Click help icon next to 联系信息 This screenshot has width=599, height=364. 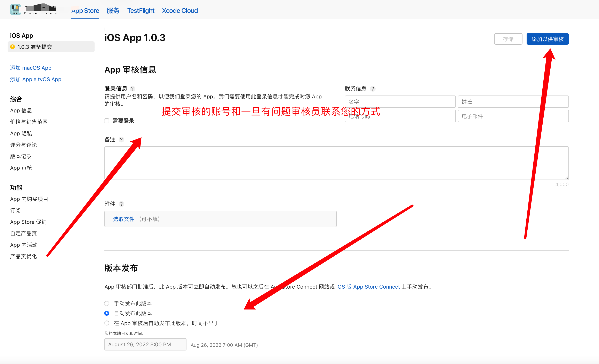(x=373, y=89)
